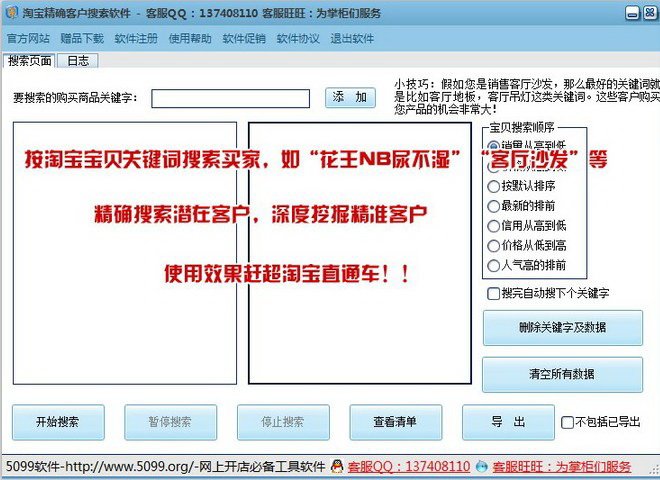Image resolution: width=660 pixels, height=480 pixels.
Task: Click the 5099软件 website text in status bar
Action: point(165,467)
